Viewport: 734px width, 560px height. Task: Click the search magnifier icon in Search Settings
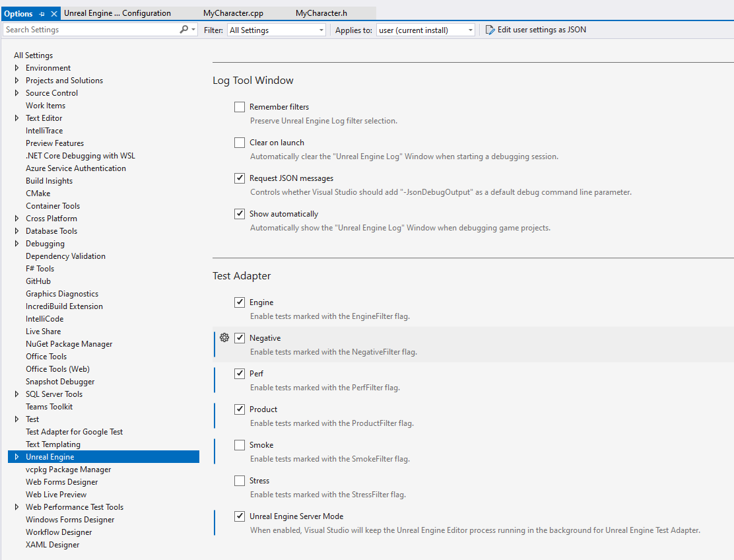click(x=184, y=30)
